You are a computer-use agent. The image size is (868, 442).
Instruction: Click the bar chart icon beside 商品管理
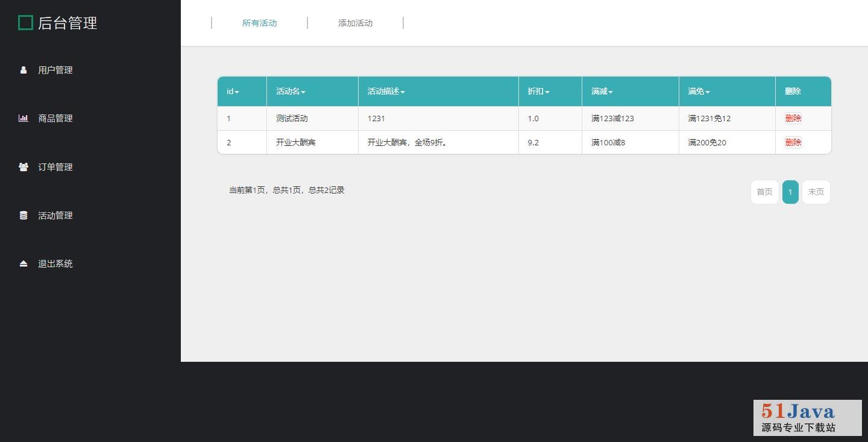(24, 118)
